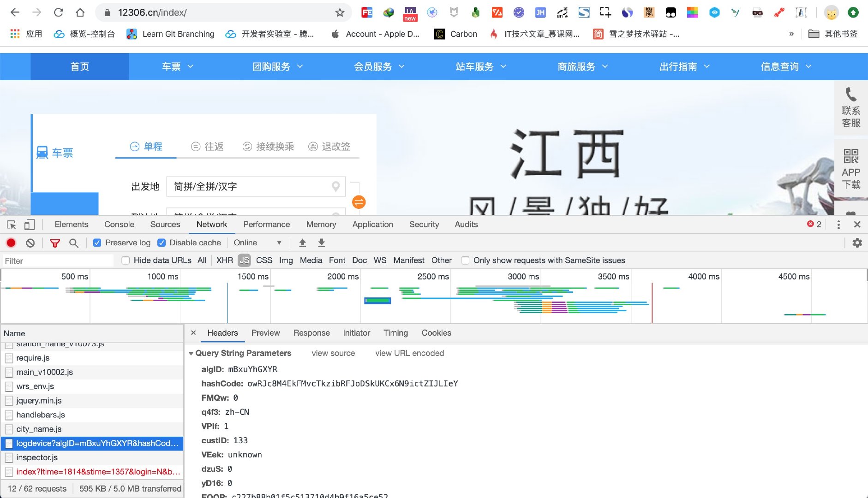Switch to the Console tab
Image resolution: width=868 pixels, height=498 pixels.
119,225
